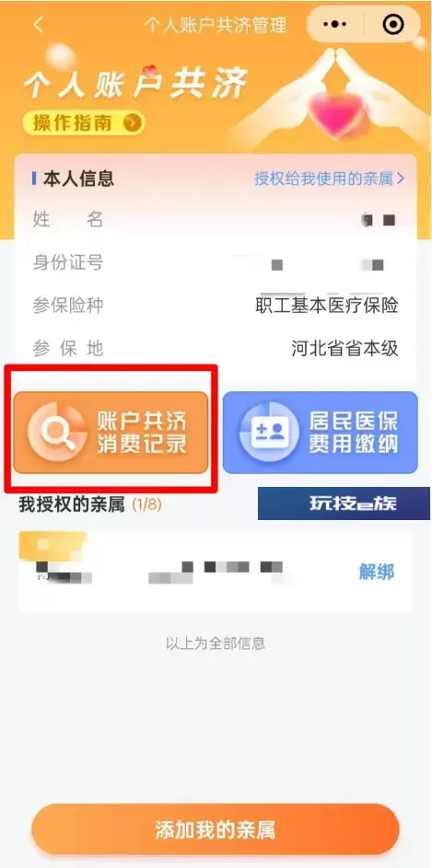
Task: Tap the 参保地 value 河北省省本级
Action: click(344, 349)
